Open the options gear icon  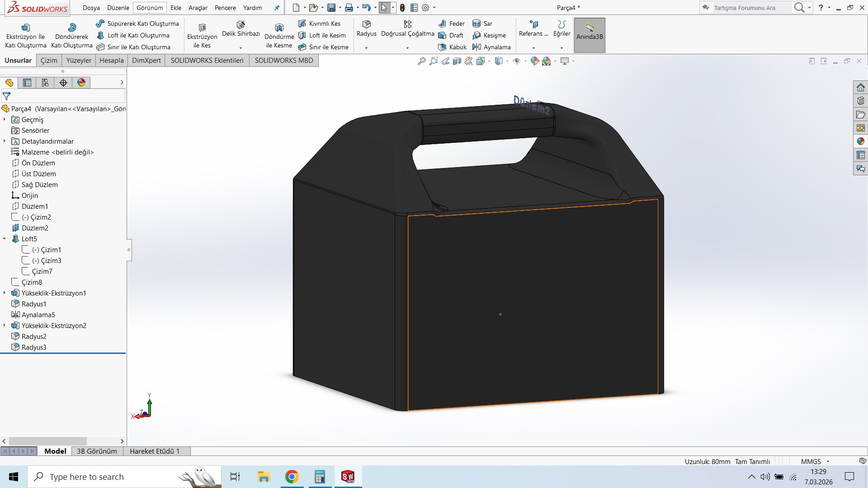pyautogui.click(x=425, y=8)
